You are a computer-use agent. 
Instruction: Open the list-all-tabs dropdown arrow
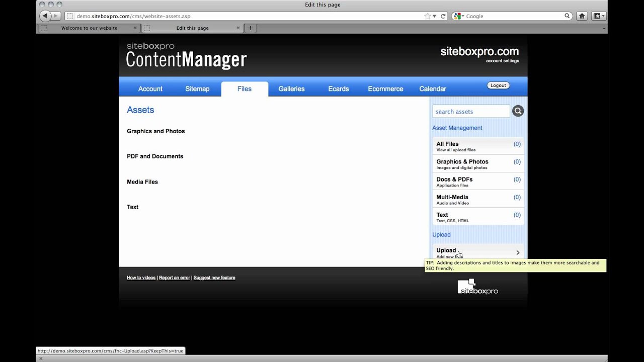(x=604, y=28)
